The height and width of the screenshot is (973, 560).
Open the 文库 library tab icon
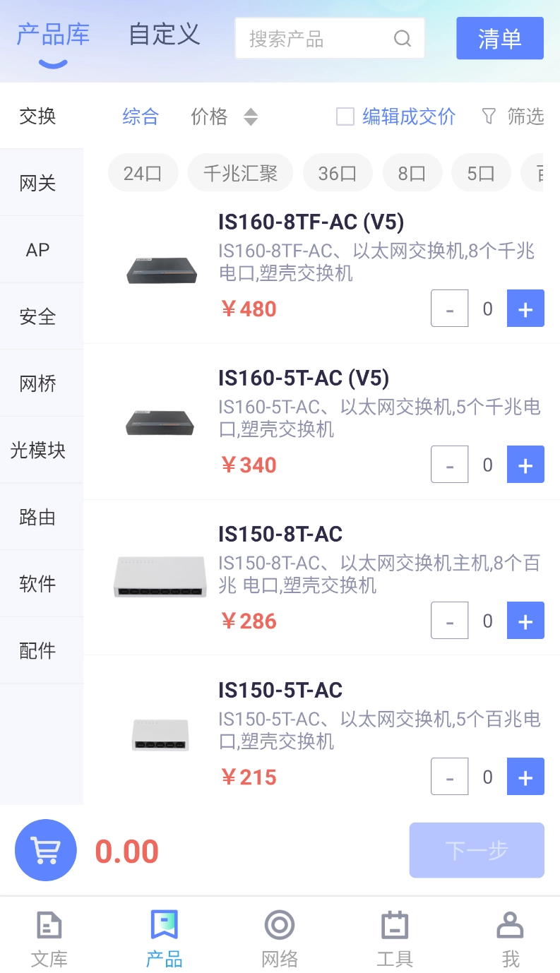tap(49, 925)
